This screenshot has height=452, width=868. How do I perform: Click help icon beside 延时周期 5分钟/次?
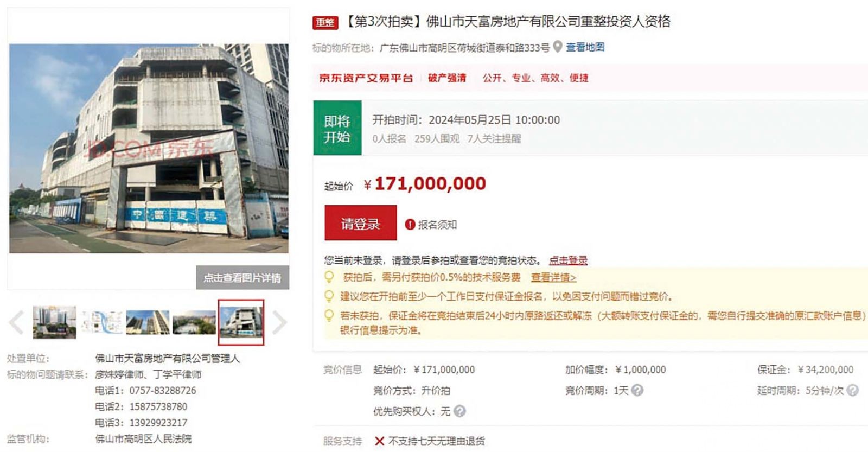pos(852,390)
